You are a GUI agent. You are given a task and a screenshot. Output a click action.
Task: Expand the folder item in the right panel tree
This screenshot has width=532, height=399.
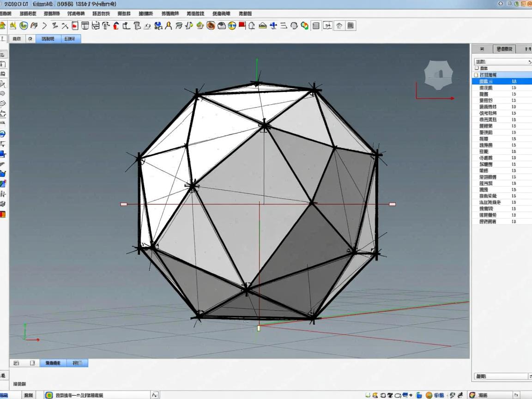click(477, 75)
